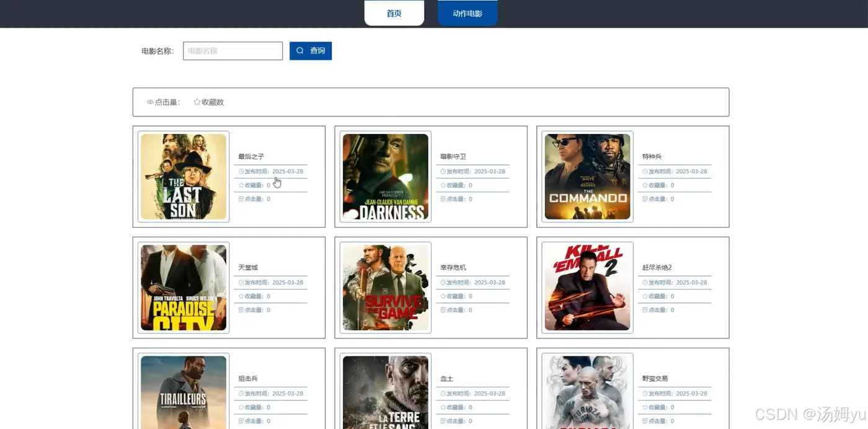Click star 收藏量 icon for 特种兵
868x429 pixels.
pyautogui.click(x=645, y=185)
